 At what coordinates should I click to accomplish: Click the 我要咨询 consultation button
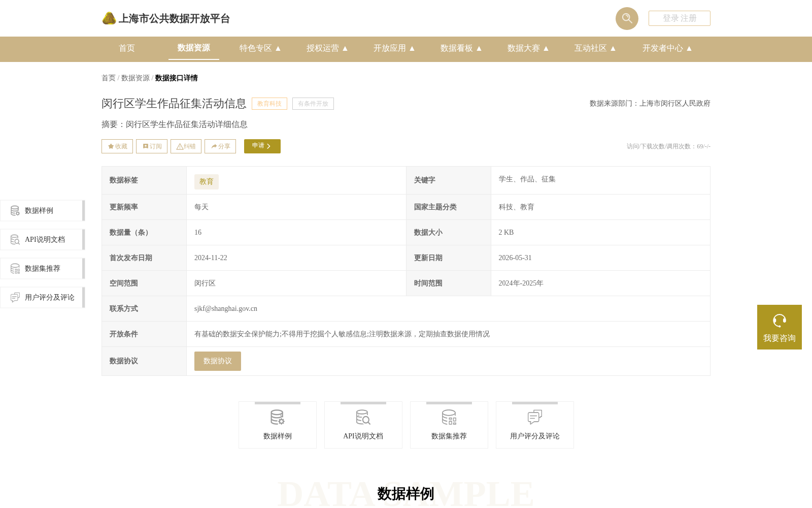(x=780, y=327)
